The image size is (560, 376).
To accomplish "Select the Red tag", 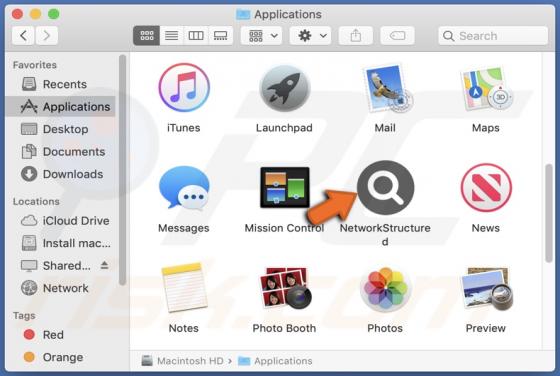I will coord(60,335).
